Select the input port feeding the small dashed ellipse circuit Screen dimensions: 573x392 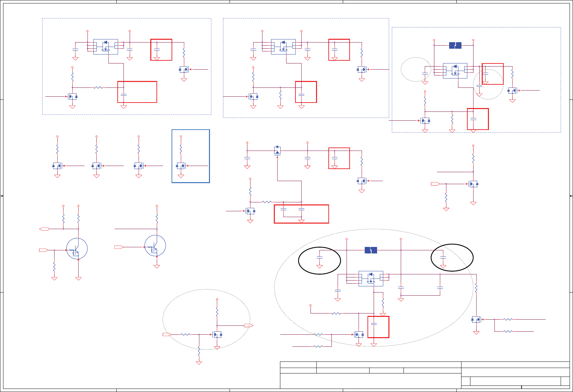pyautogui.click(x=167, y=334)
